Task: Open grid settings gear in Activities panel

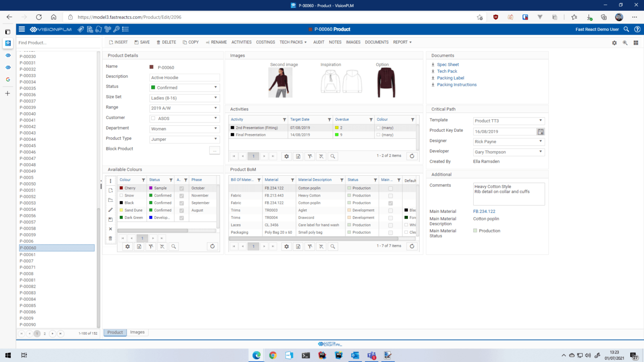Action: click(286, 156)
